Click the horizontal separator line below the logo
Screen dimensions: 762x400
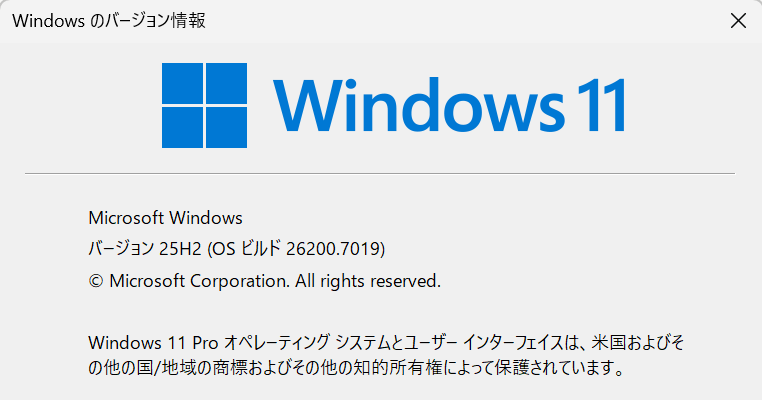point(380,173)
